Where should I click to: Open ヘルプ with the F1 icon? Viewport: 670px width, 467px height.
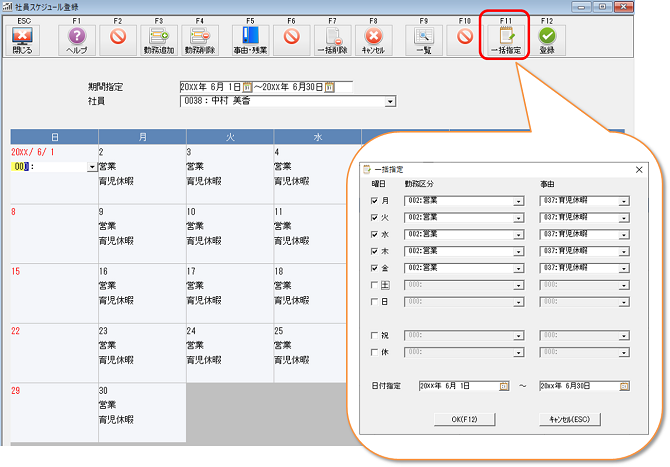pyautogui.click(x=76, y=40)
